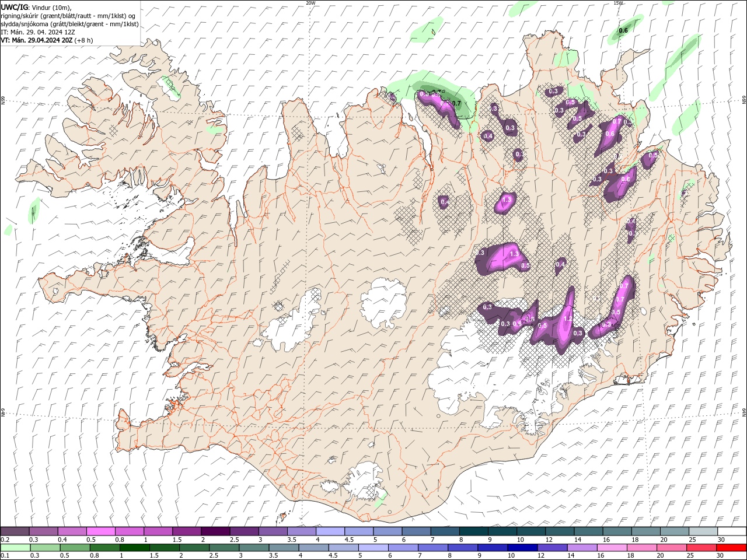The image size is (747, 560).
Task: Pick the grey-green 3 swatch in the rain scale
Action: pyautogui.click(x=254, y=548)
